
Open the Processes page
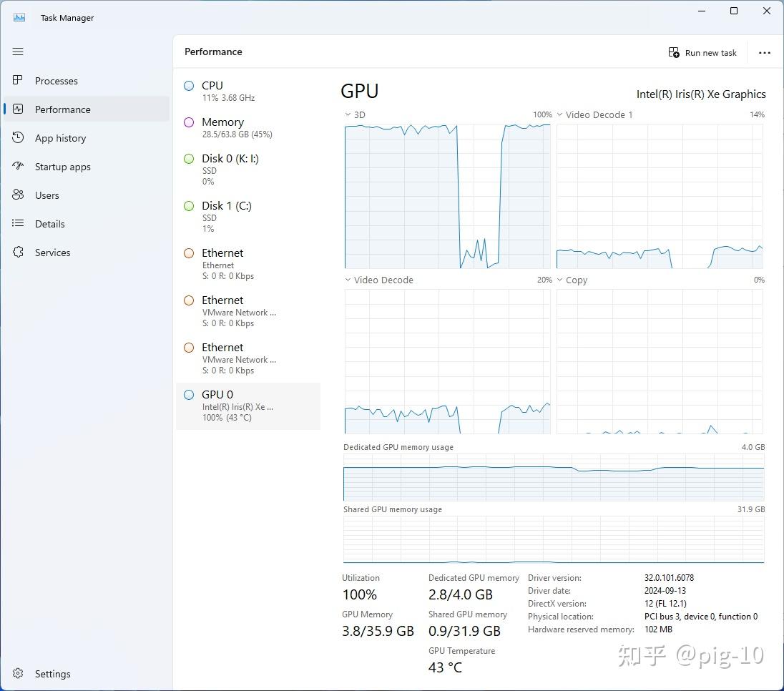[x=56, y=81]
